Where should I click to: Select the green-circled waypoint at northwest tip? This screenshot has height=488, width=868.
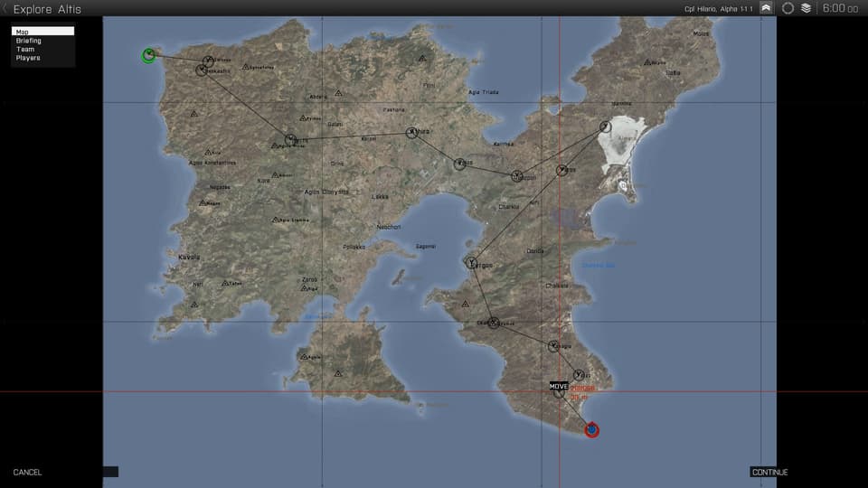(148, 55)
